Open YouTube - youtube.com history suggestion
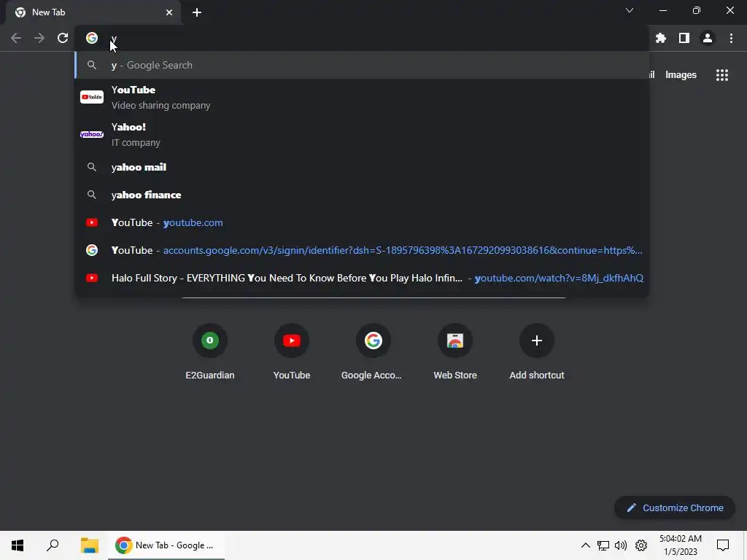Screen dimensions: 747x560 click(362, 222)
